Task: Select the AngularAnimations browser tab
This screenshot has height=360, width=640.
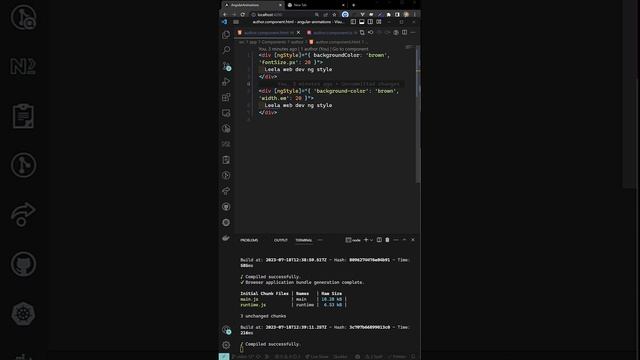Action: coord(252,5)
